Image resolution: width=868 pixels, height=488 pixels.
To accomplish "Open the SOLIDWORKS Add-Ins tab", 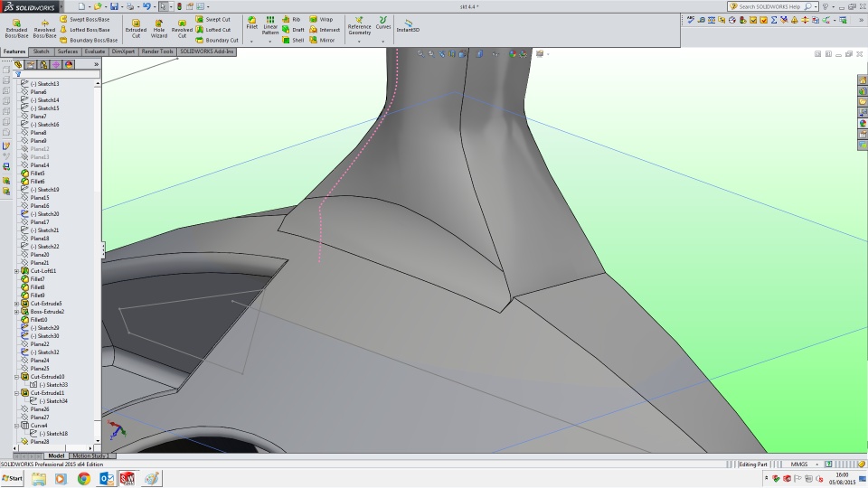I will 207,52.
